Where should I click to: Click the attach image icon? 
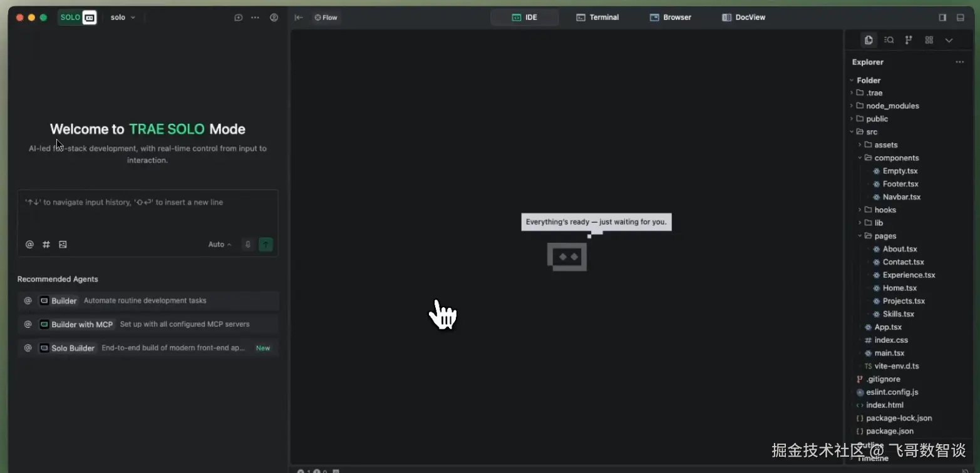click(x=63, y=245)
